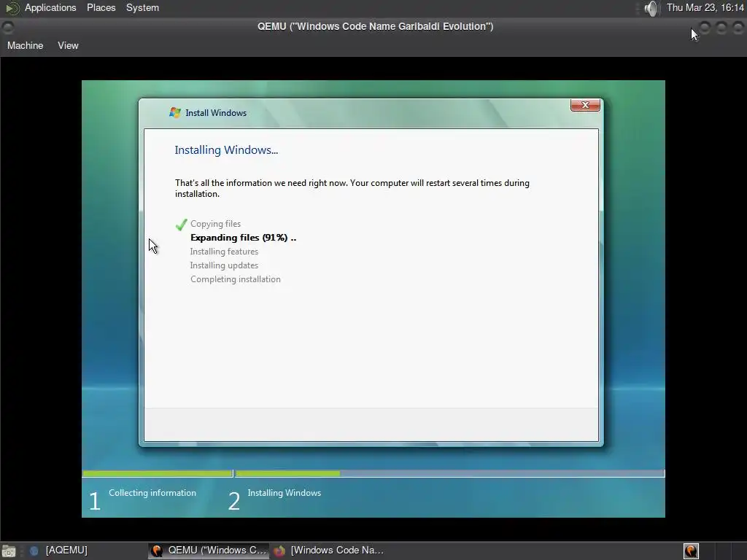Click the "Installing Windows" stage label
This screenshot has height=560, width=747.
284,493
